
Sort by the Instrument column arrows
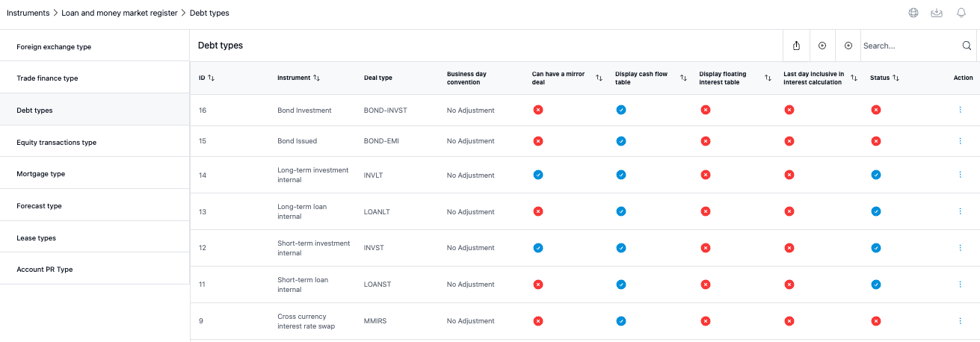point(316,78)
